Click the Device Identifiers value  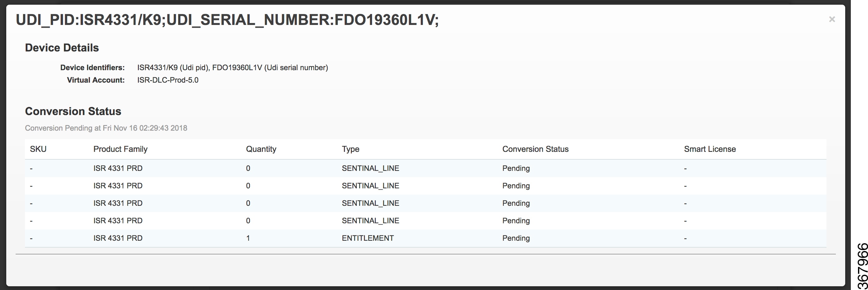[x=233, y=67]
